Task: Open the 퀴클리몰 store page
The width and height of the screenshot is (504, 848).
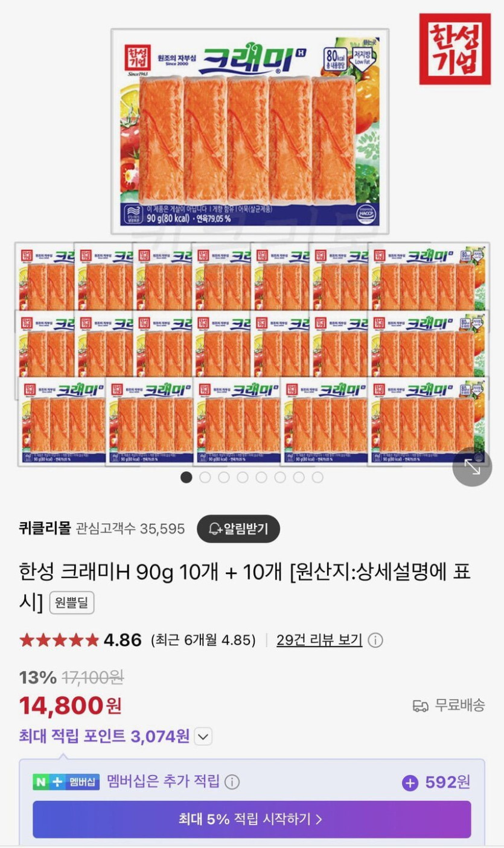Action: click(x=45, y=529)
